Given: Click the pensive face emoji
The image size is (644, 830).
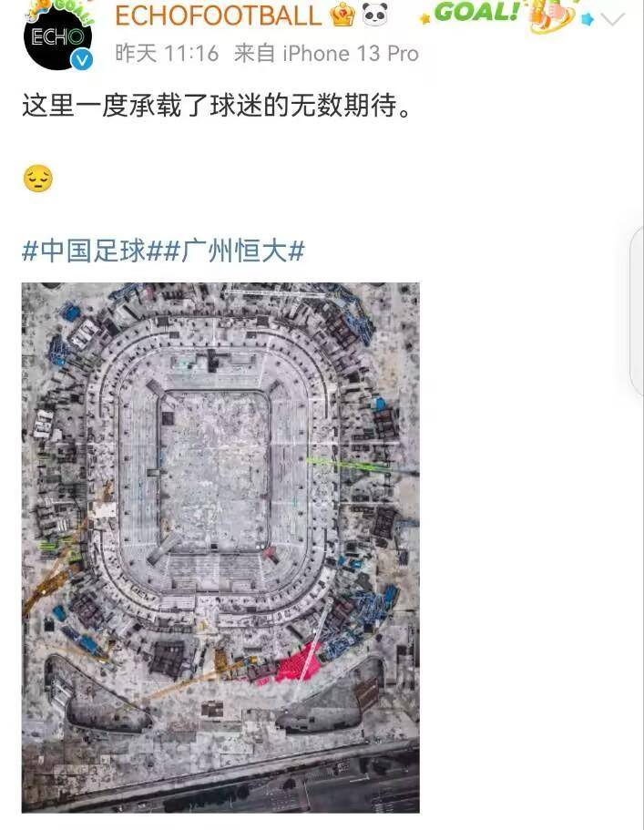Looking at the screenshot, I should (38, 179).
